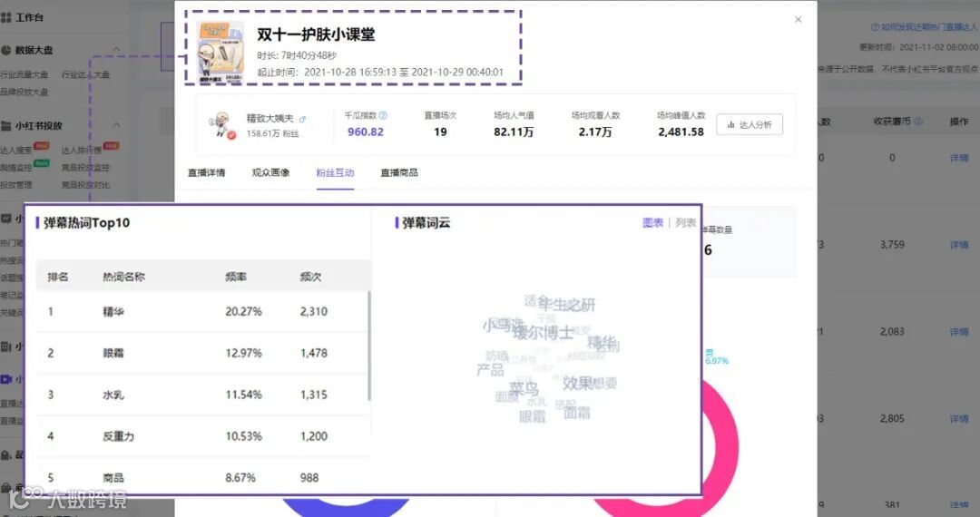Click the help icon beside 收获薯币
Viewport: 980px width, 517px height.
point(918,122)
